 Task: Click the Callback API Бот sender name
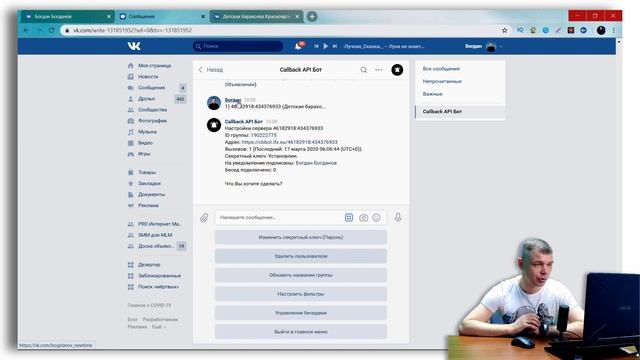click(244, 122)
